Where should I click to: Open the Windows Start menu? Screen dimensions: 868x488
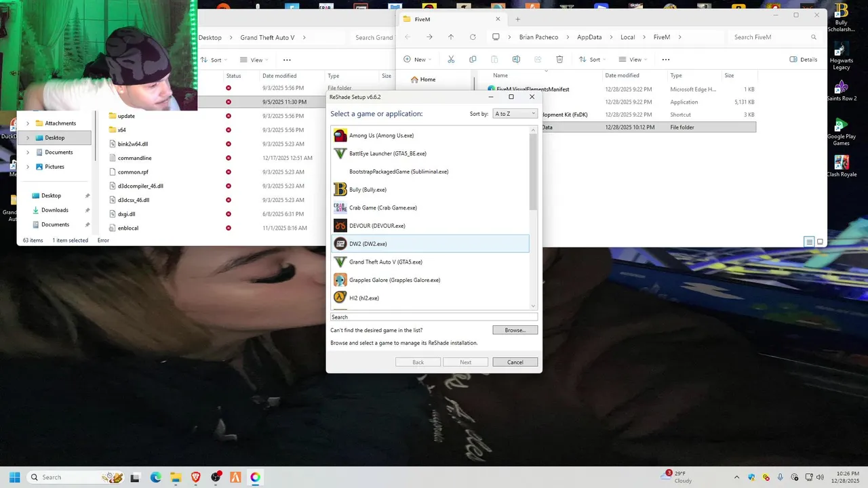[x=14, y=477]
